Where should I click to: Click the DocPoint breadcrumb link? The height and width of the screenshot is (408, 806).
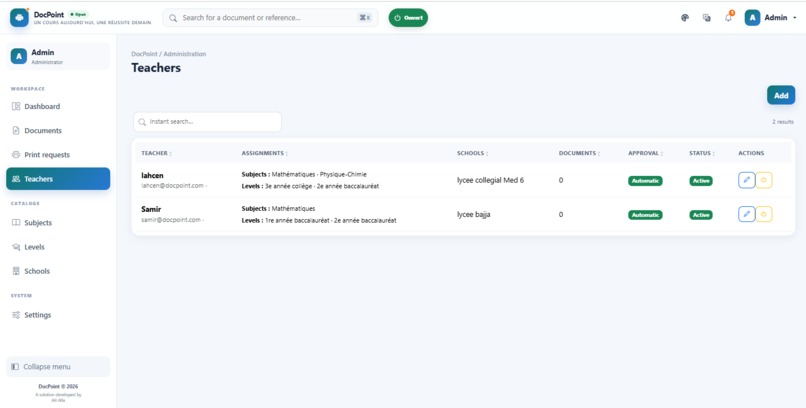tap(144, 54)
